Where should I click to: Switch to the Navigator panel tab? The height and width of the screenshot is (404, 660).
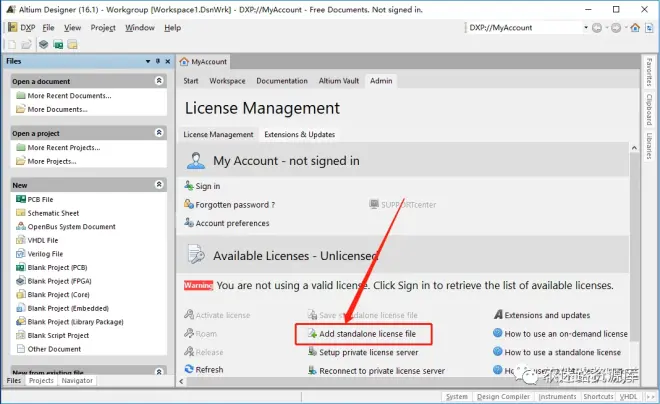point(77,380)
